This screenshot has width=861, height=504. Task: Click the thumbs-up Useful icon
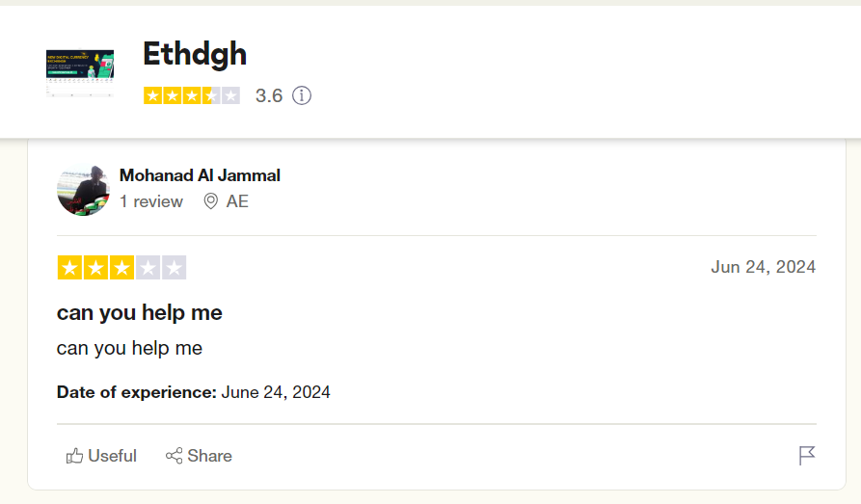tap(74, 456)
